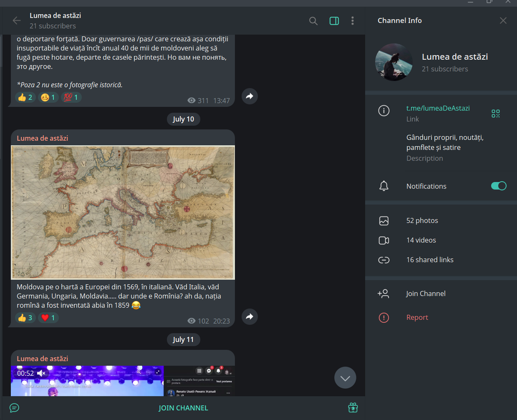The height and width of the screenshot is (420, 517).
Task: Click the italic note about Poza 2
Action: pos(70,85)
